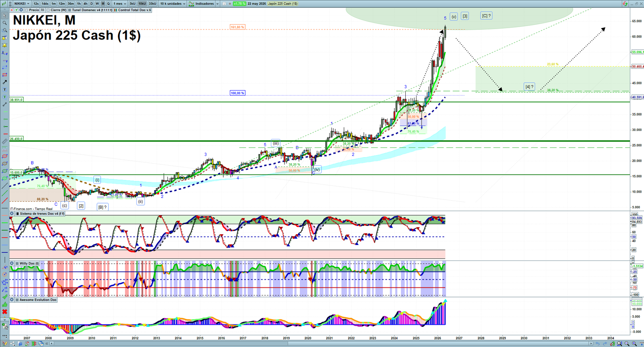Open the 10 k unidades dropdown
The image size is (644, 347).
point(173,4)
